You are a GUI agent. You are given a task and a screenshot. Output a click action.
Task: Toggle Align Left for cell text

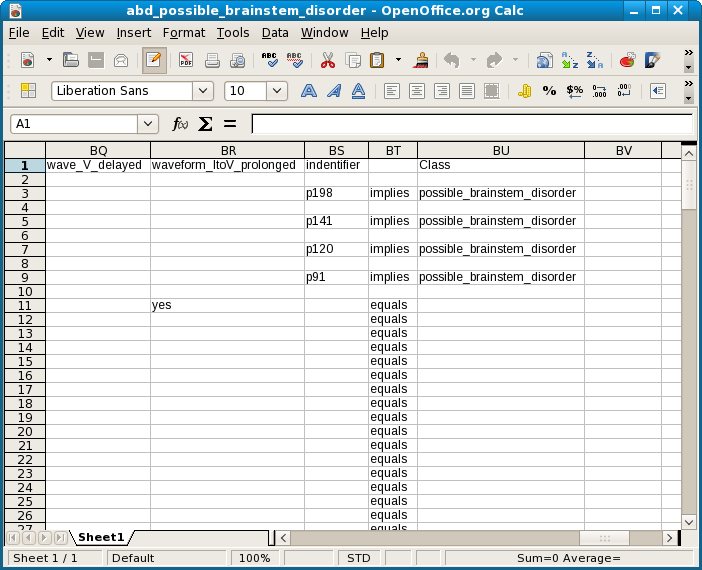tap(392, 91)
